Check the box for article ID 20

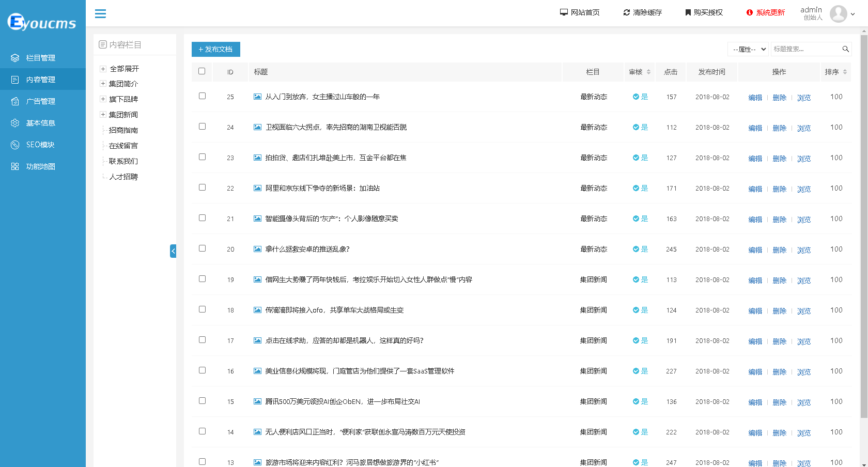click(202, 248)
